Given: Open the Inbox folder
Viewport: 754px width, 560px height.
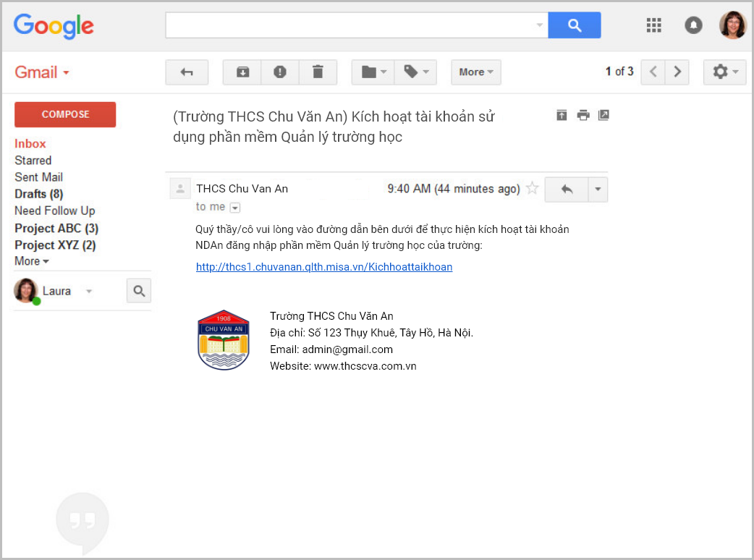Looking at the screenshot, I should [x=30, y=144].
